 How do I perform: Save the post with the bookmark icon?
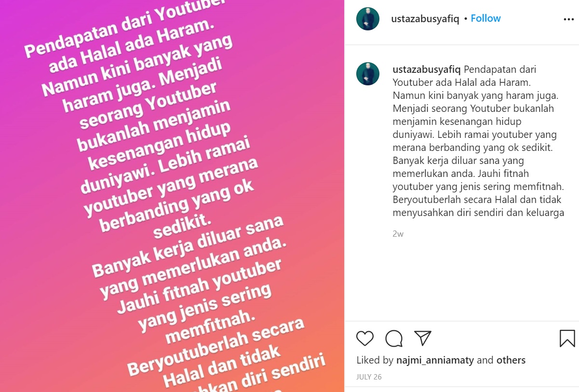coord(567,338)
